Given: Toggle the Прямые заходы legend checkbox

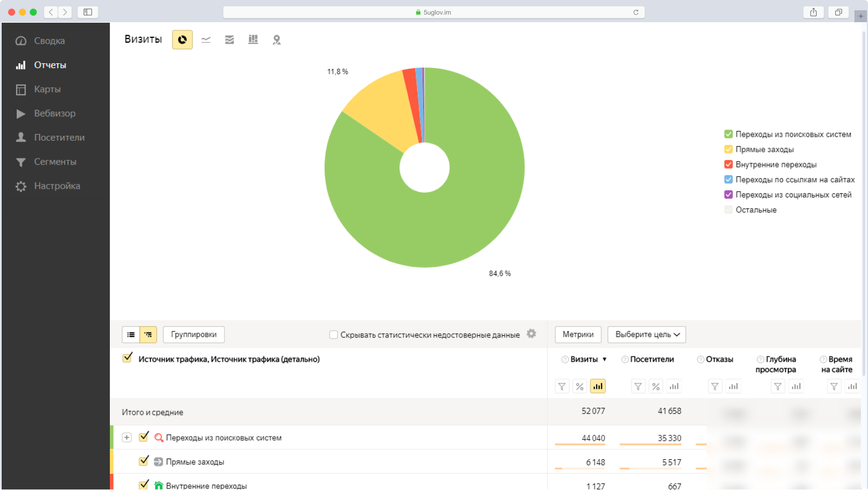Looking at the screenshot, I should 728,149.
